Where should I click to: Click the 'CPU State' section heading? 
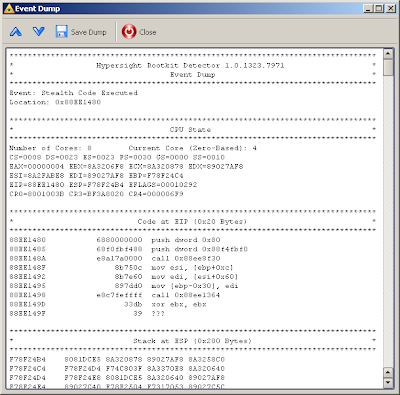190,129
